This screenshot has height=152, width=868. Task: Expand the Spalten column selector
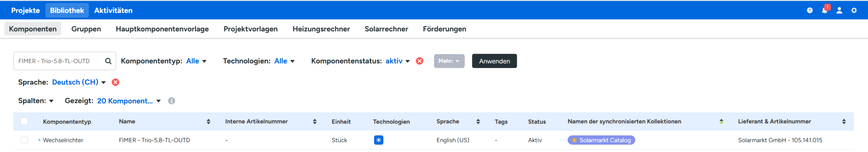(x=36, y=101)
